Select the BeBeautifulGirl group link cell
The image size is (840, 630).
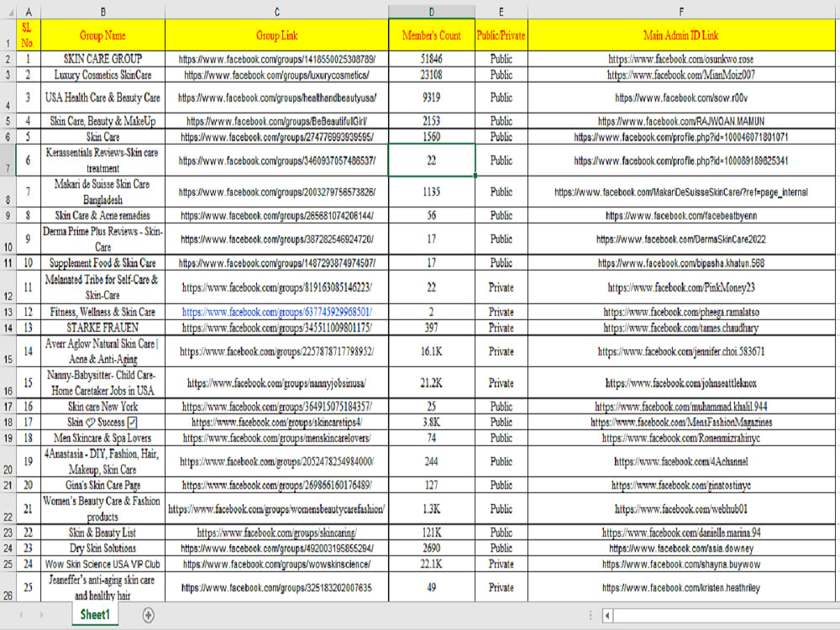(276, 121)
